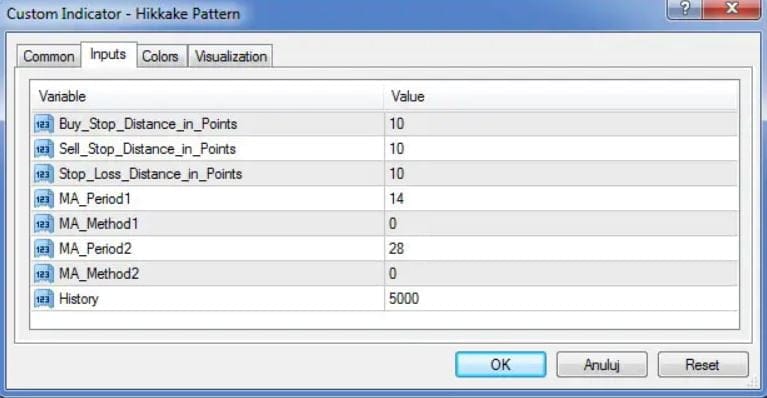This screenshot has width=767, height=398.
Task: Select the MA_Method1 variable name
Action: click(x=99, y=224)
